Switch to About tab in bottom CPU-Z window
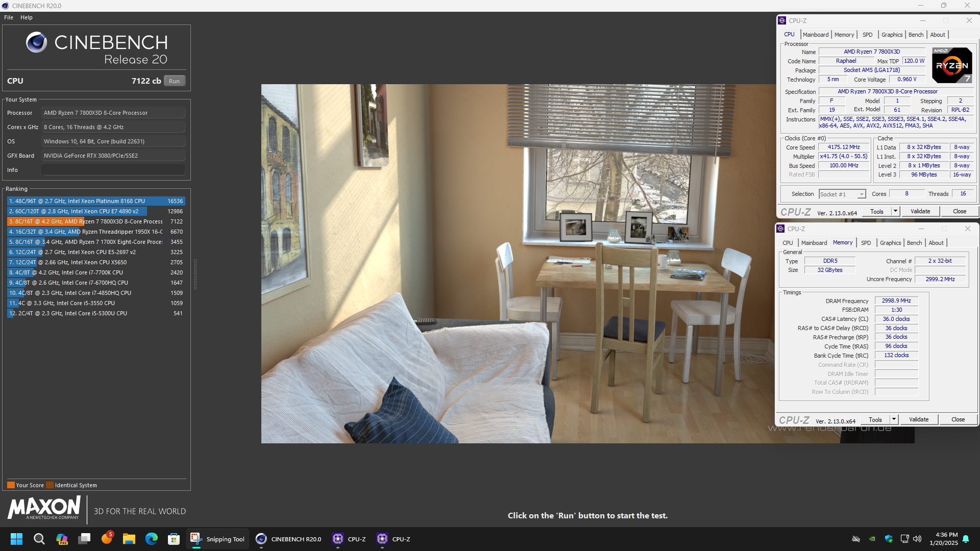 [x=936, y=243]
